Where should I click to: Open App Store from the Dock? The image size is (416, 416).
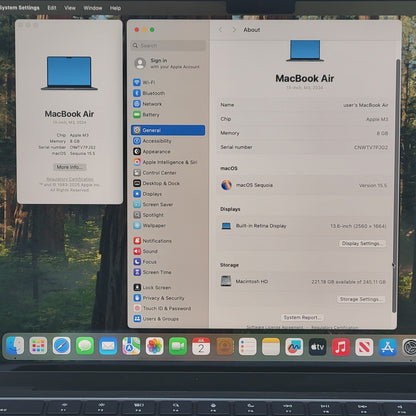388,347
